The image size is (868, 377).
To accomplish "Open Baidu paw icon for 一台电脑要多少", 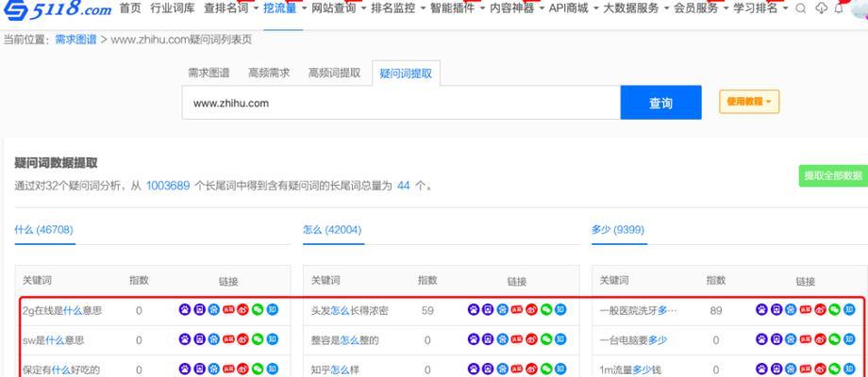I will [x=761, y=339].
